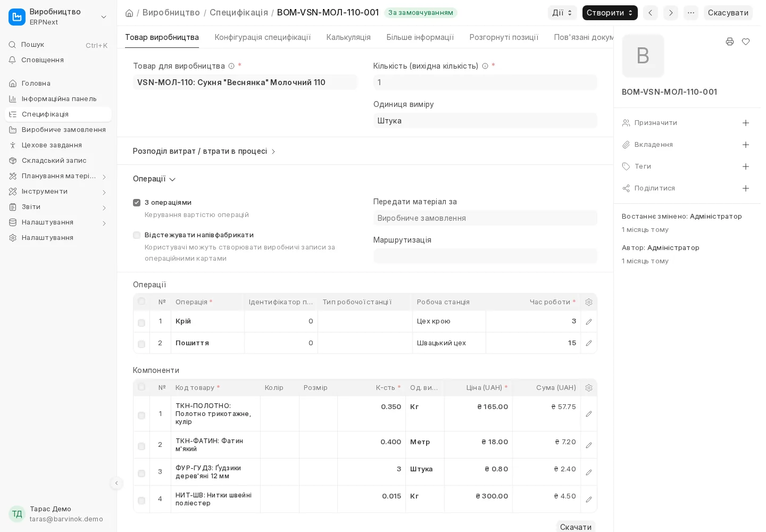The height and width of the screenshot is (532, 766).
Task: Open Виробниче замовлення in sidebar
Action: [59, 130]
